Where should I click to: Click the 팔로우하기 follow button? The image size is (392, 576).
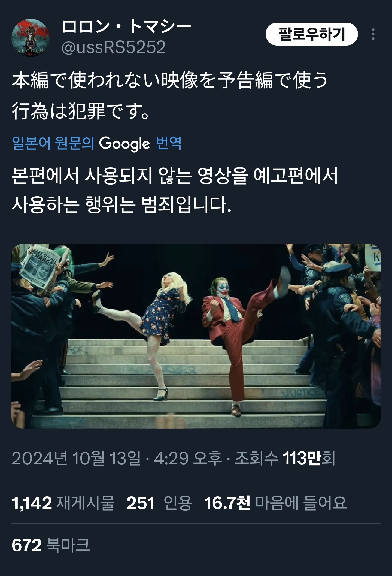(x=312, y=34)
